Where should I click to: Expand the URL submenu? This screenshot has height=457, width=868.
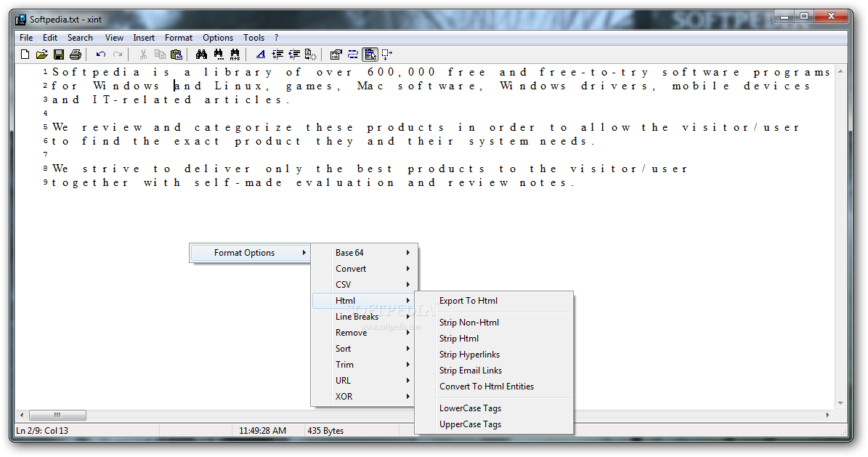coord(362,381)
